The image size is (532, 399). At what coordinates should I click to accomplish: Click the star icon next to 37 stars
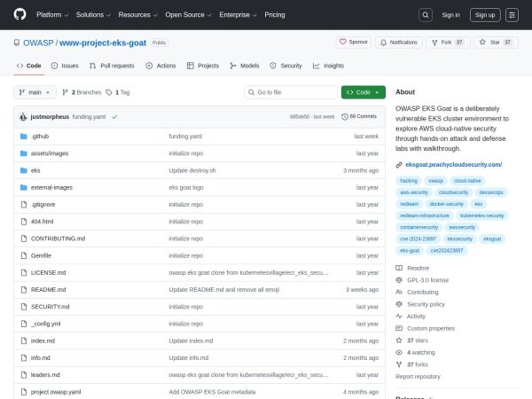(399, 340)
